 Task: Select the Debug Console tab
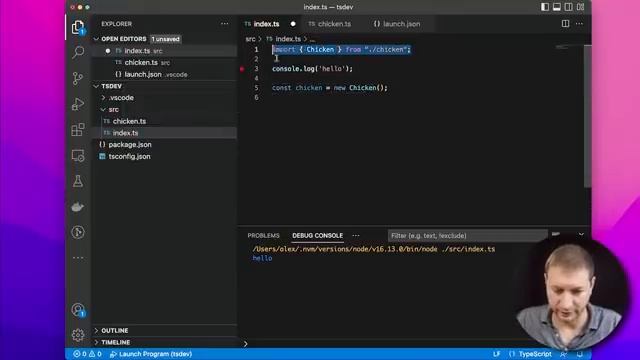pos(318,236)
